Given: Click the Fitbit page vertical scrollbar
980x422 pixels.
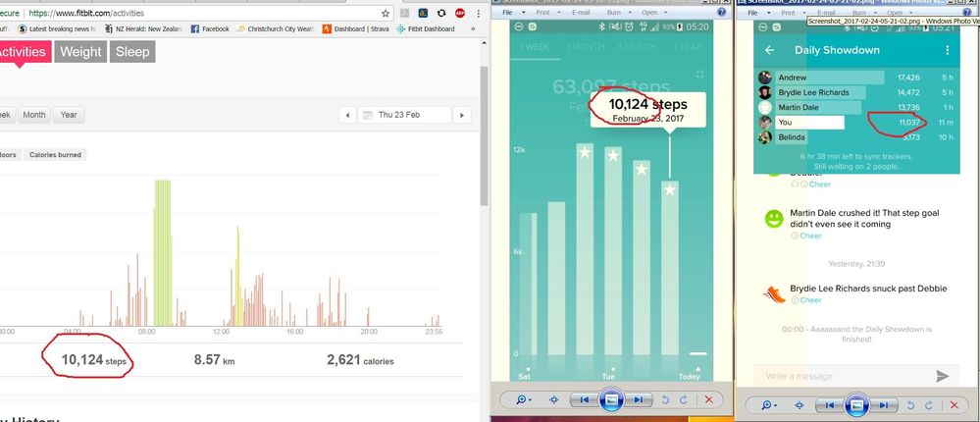Looking at the screenshot, I should [x=483, y=134].
